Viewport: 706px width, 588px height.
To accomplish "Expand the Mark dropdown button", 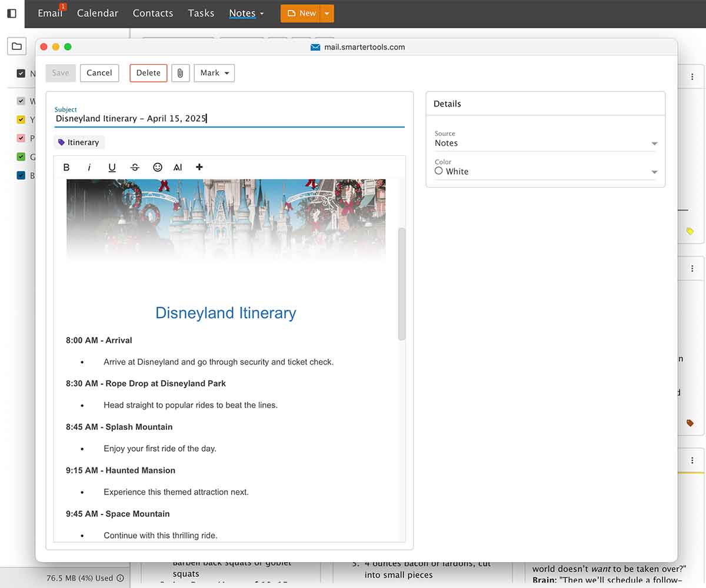I will [214, 73].
